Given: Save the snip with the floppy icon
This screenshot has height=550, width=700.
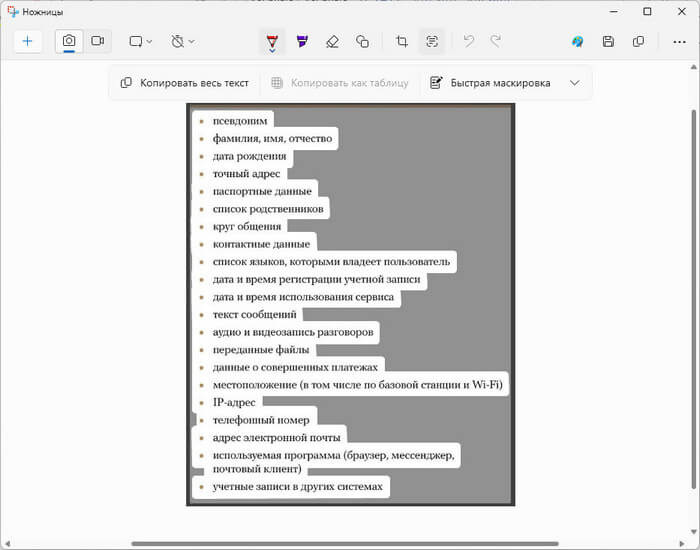Looking at the screenshot, I should (x=608, y=41).
